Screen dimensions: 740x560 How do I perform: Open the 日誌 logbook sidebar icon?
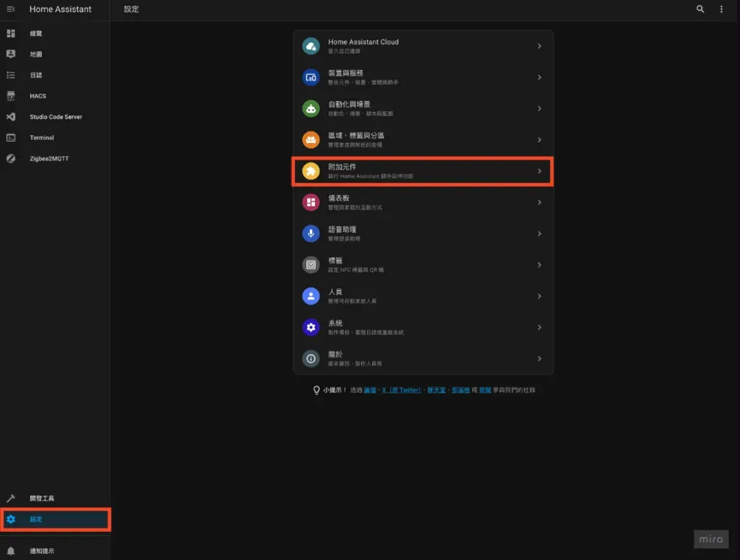pos(11,74)
